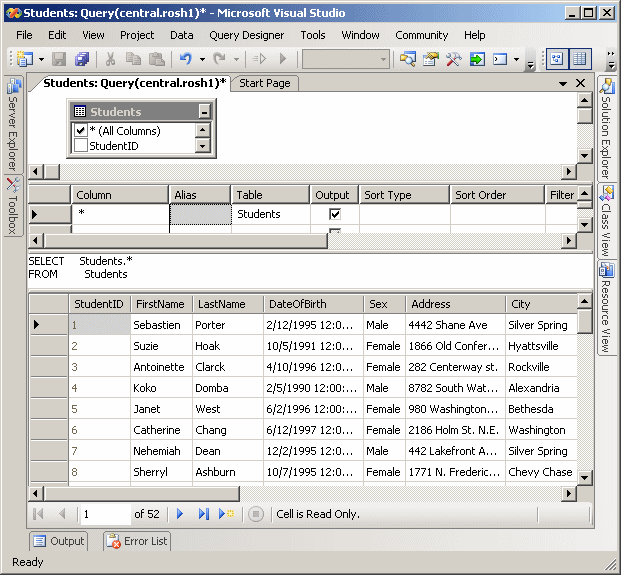Open the active files dropdown arrow
621x575 pixels.
click(562, 84)
